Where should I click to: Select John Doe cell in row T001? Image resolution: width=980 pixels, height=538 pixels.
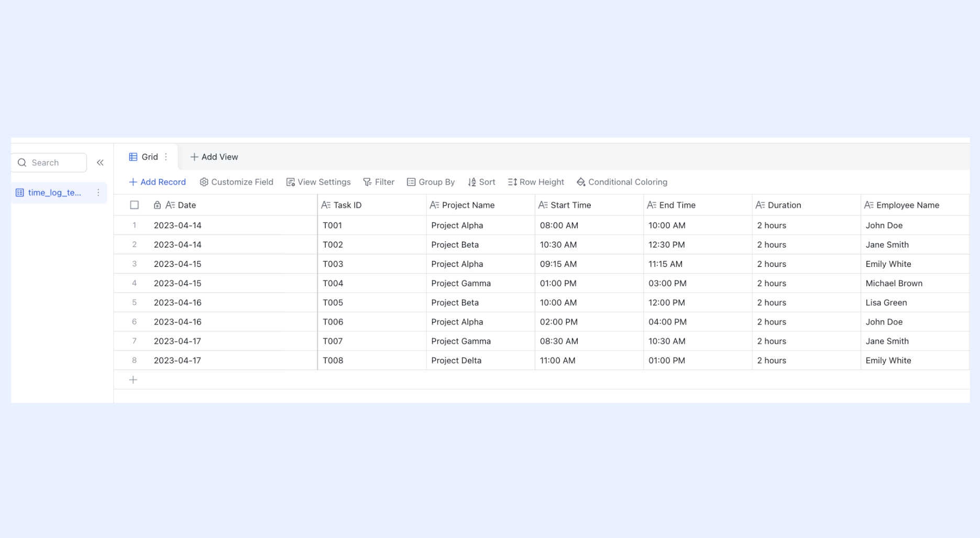[915, 226]
